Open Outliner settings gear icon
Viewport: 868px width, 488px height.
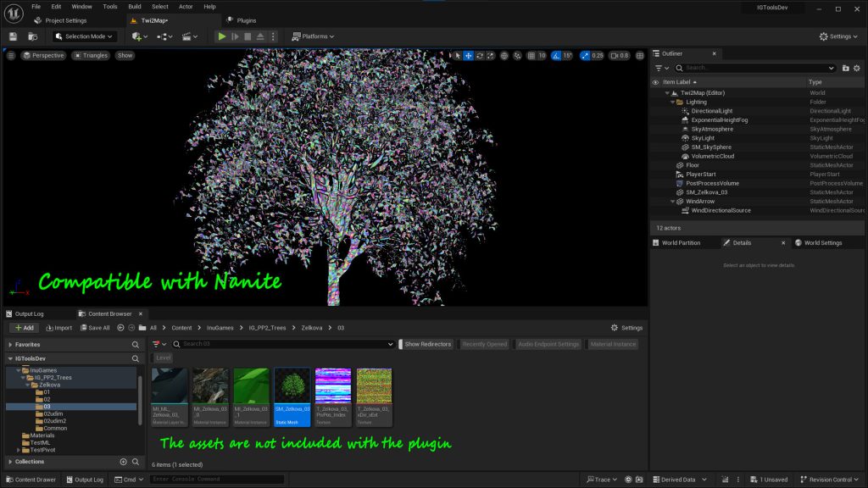[x=857, y=68]
